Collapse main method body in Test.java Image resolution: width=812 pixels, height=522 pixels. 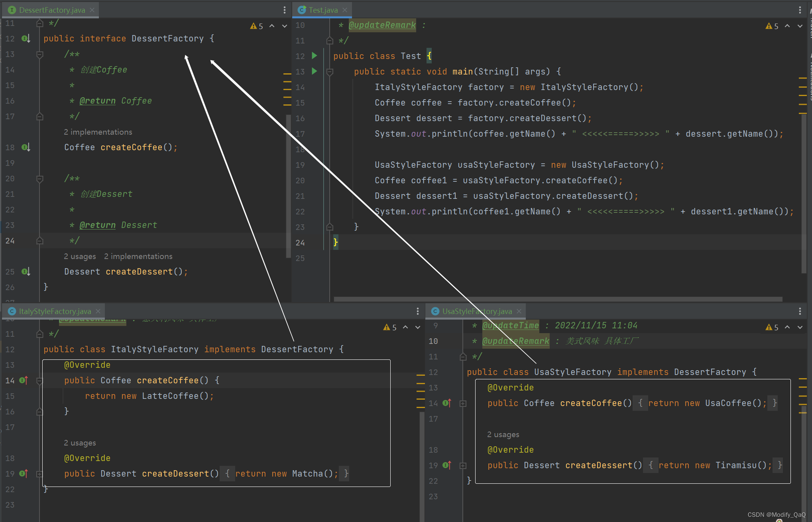pyautogui.click(x=330, y=72)
